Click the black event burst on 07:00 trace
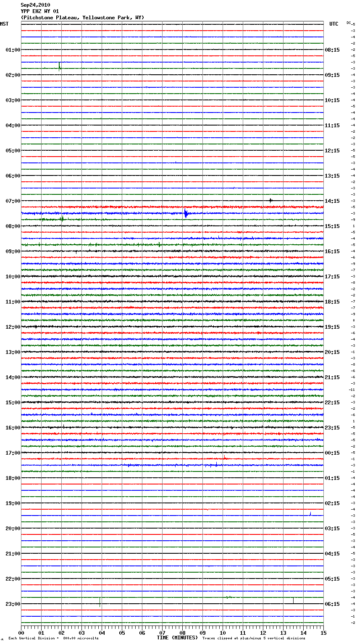The image size is (357, 644). (270, 201)
